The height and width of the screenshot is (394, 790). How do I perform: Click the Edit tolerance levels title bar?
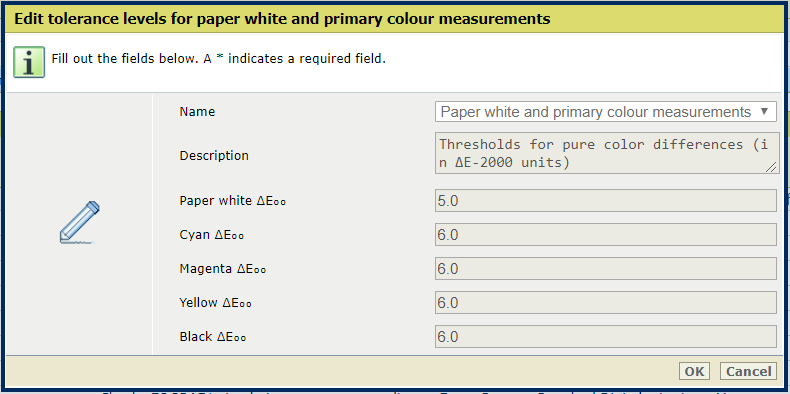pos(393,19)
